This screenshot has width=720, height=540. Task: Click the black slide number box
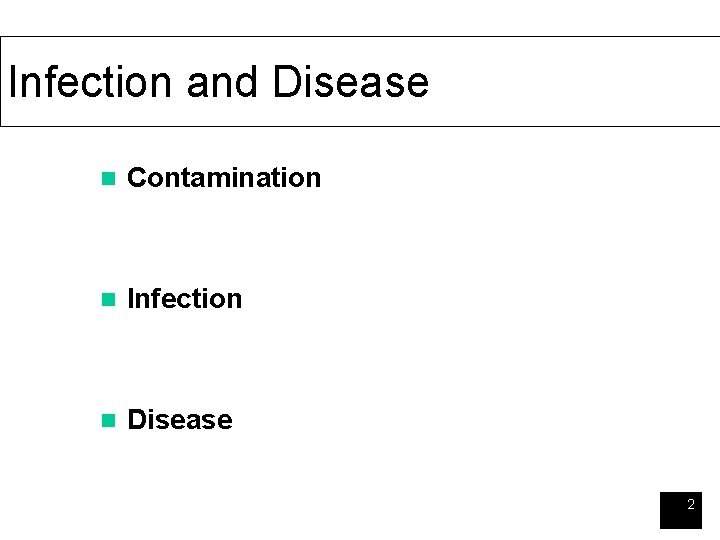click(x=681, y=510)
